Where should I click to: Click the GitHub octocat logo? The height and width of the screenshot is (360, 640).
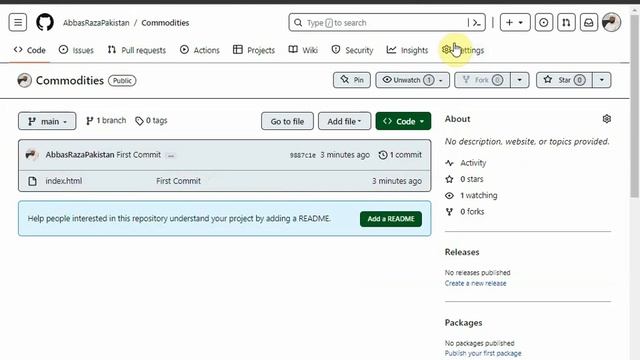[45, 22]
